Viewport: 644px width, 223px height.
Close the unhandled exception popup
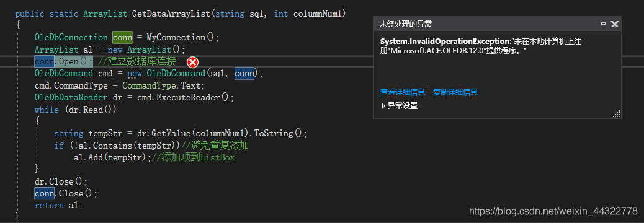click(x=614, y=24)
